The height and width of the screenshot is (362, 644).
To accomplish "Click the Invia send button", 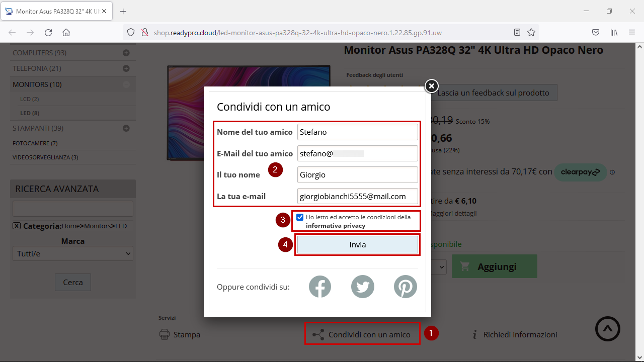I will [x=358, y=245].
